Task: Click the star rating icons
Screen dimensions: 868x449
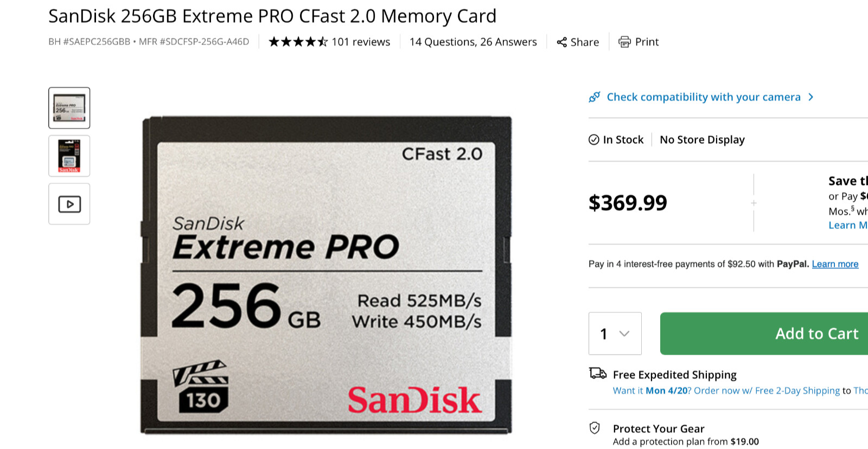Action: tap(298, 42)
